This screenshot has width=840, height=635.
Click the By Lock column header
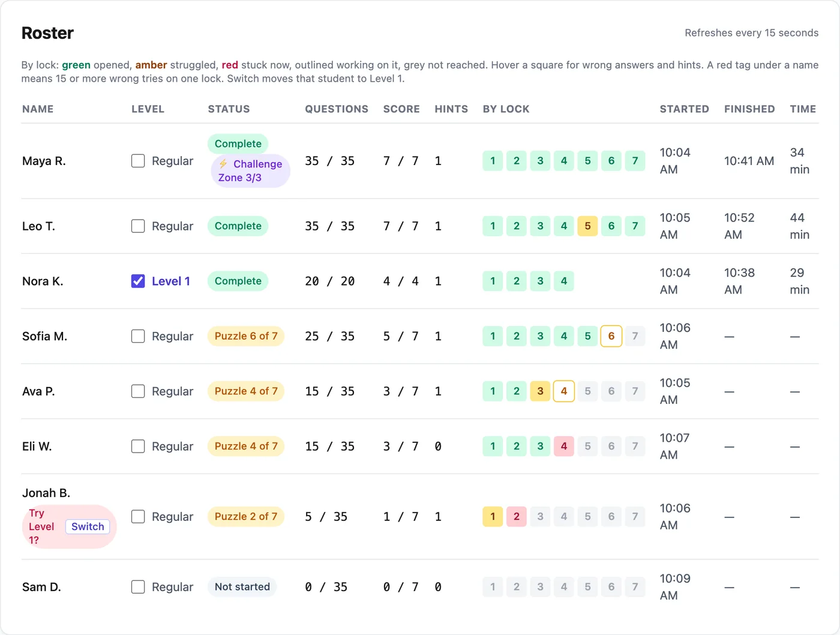pos(506,109)
